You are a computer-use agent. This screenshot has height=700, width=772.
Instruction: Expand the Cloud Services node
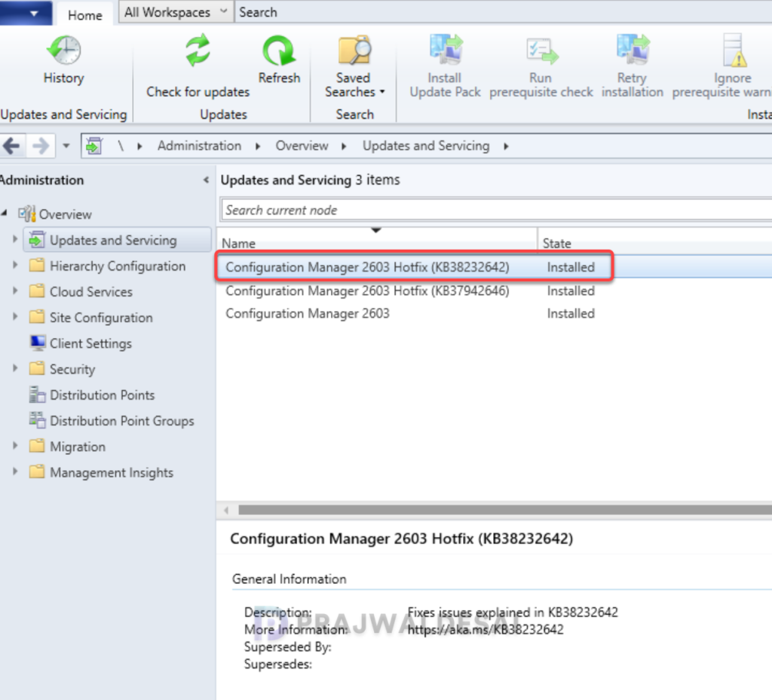(15, 290)
